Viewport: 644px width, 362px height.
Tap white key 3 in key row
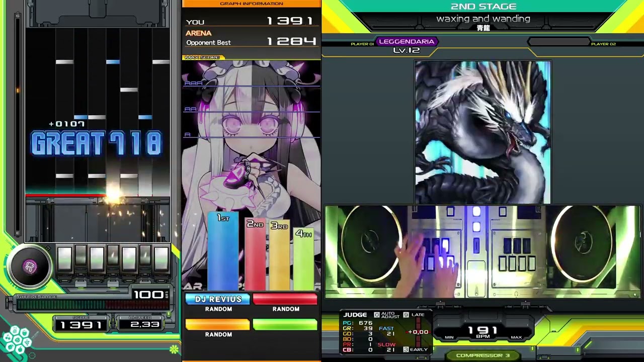click(x=97, y=258)
